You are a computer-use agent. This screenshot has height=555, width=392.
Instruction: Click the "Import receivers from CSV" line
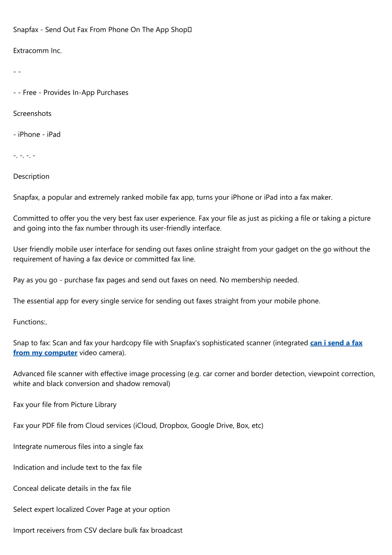coord(98,530)
